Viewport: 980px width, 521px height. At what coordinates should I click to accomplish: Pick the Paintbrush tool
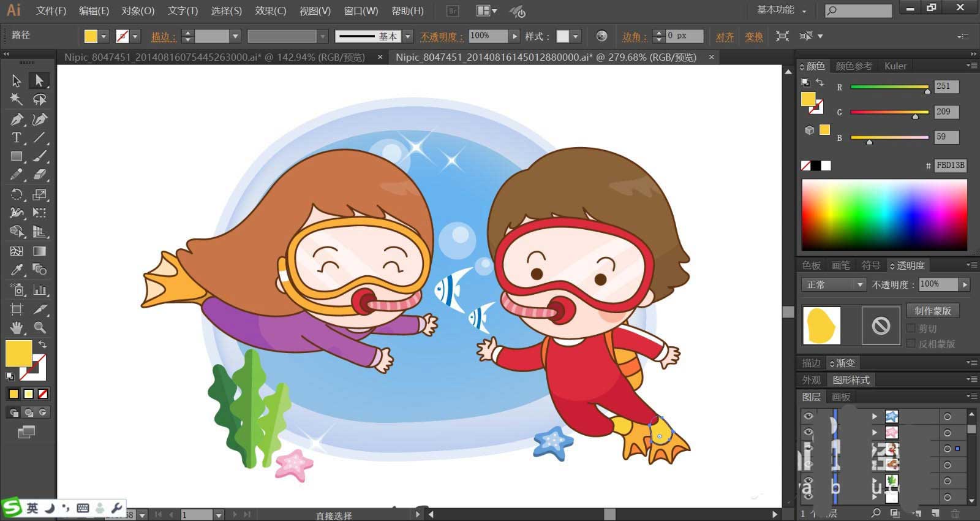point(40,156)
